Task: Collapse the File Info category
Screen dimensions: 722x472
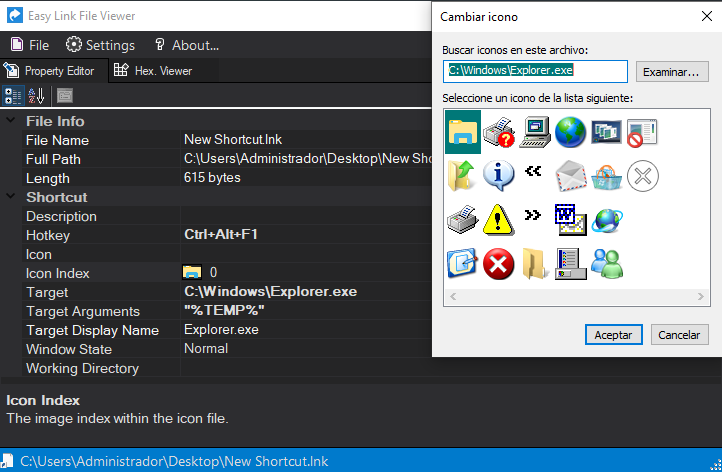Action: [11, 121]
